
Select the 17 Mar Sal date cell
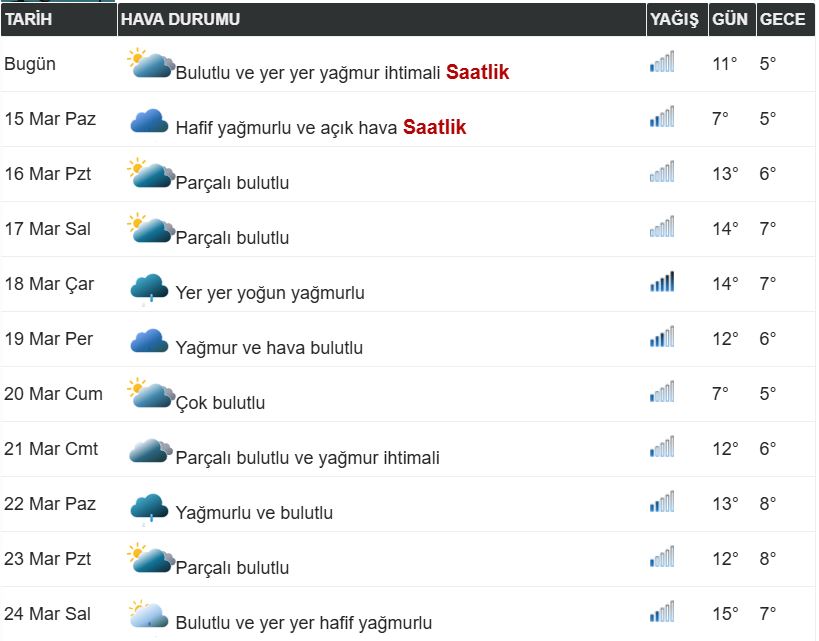[x=47, y=229]
